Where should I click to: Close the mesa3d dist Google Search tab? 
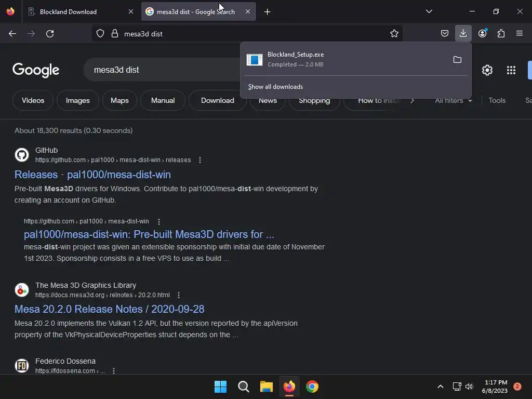pos(248,11)
